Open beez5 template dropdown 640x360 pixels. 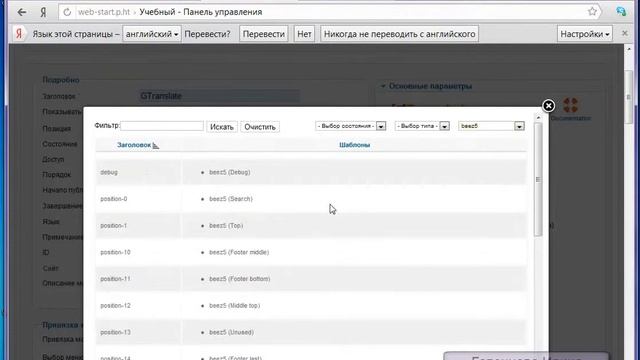491,126
